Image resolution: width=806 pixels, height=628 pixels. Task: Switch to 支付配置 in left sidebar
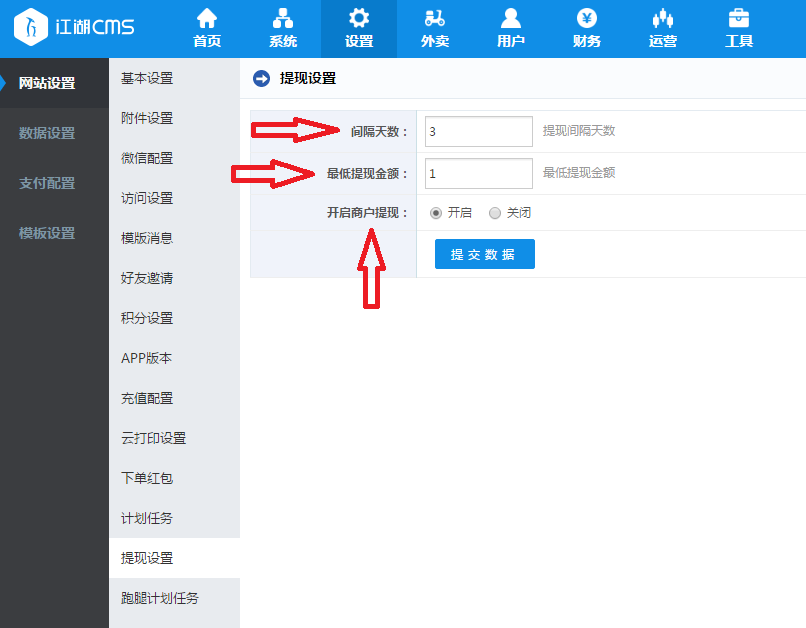pos(47,183)
